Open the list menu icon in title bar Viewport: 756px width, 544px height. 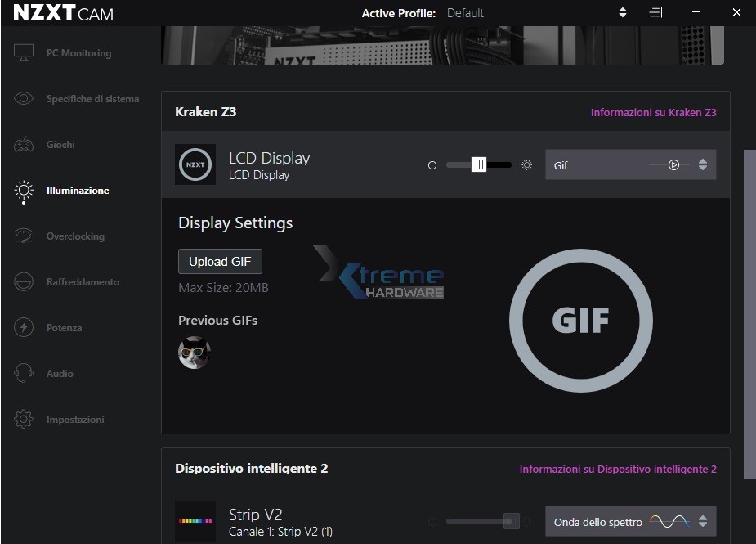(655, 13)
